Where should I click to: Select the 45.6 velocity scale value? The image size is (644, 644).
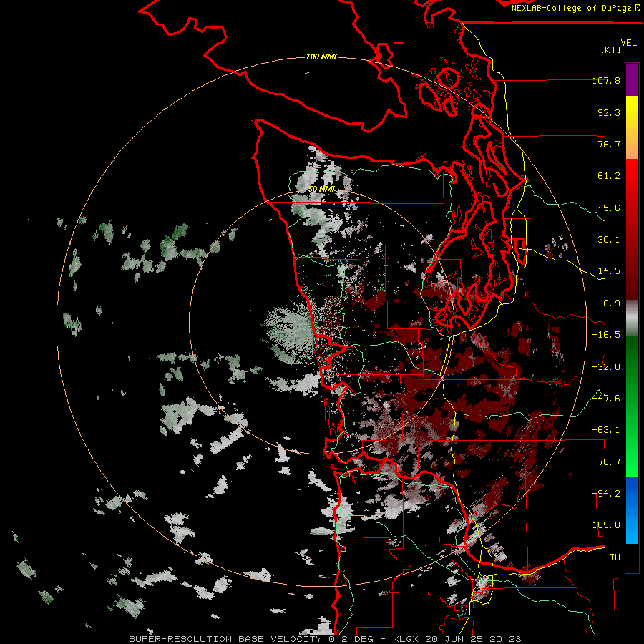coord(609,208)
